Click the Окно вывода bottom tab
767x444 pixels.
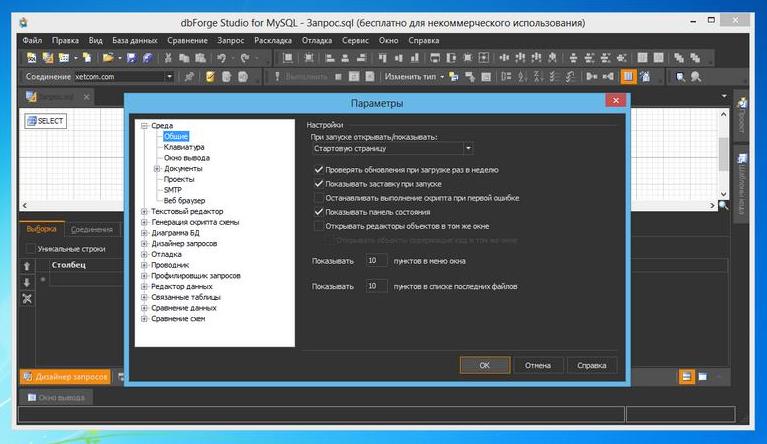click(x=56, y=398)
